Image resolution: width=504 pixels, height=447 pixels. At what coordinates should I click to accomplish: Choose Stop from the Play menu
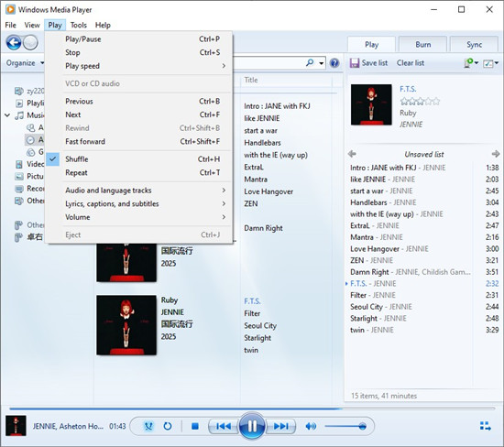[x=139, y=52]
